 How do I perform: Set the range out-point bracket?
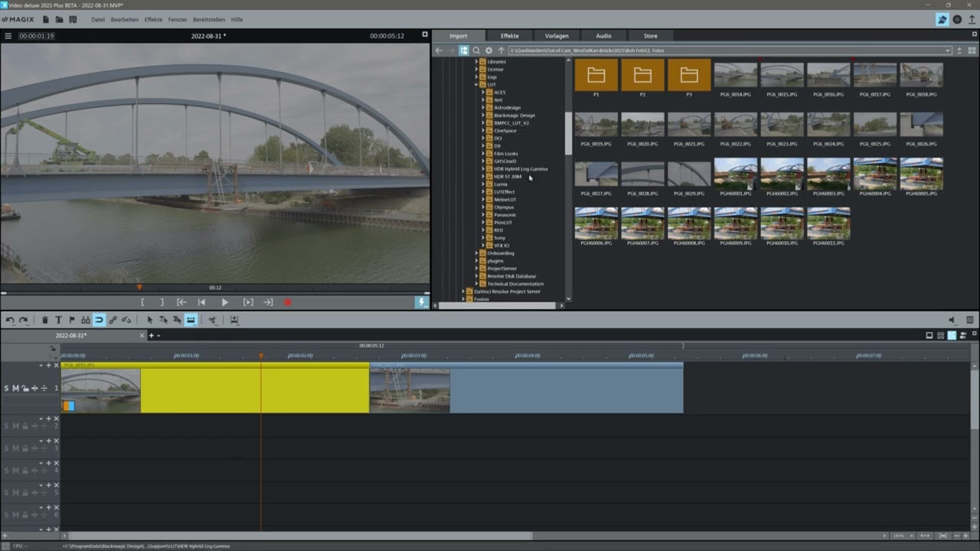[x=162, y=302]
